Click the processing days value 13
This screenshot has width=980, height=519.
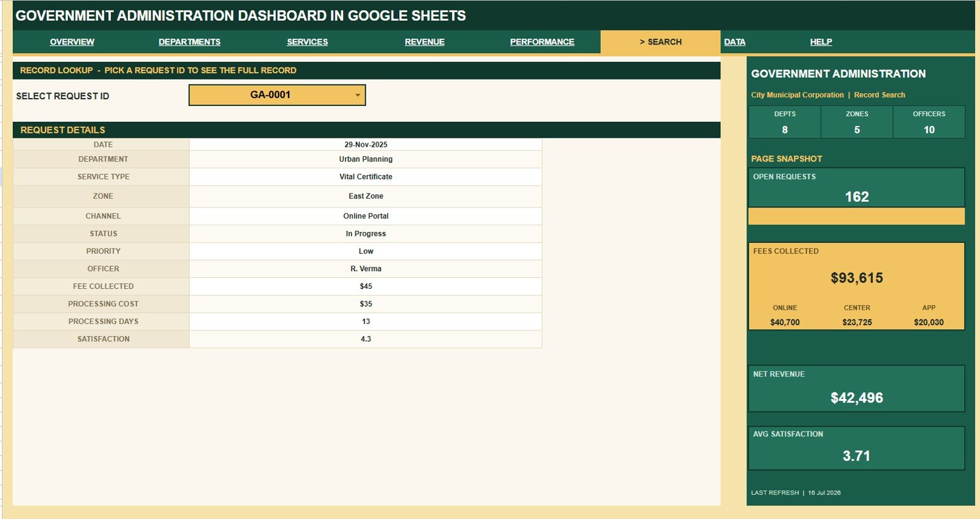[x=366, y=321]
